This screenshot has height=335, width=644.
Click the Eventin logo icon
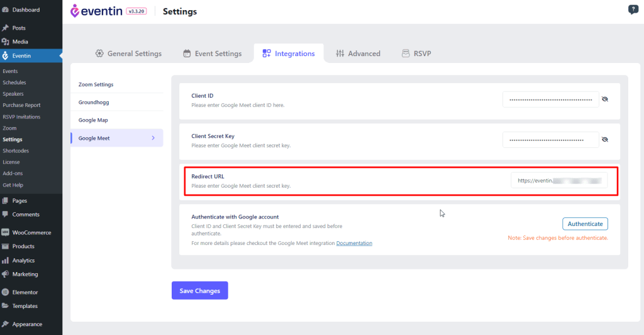[x=74, y=11]
